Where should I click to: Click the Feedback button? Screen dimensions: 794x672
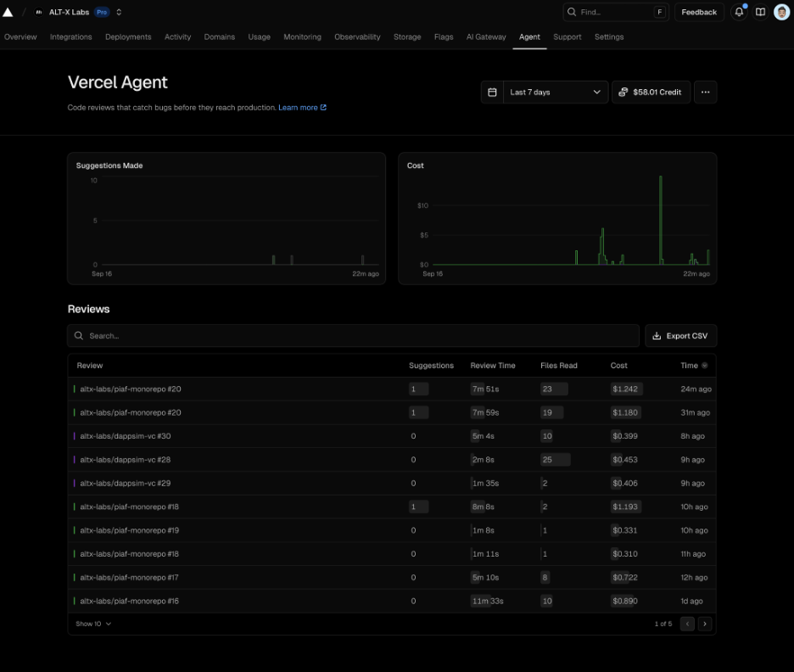pyautogui.click(x=699, y=12)
